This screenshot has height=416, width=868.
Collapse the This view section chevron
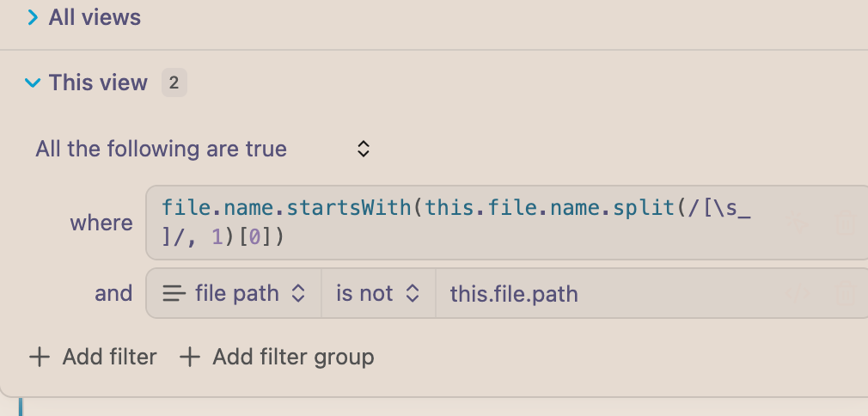(x=33, y=83)
